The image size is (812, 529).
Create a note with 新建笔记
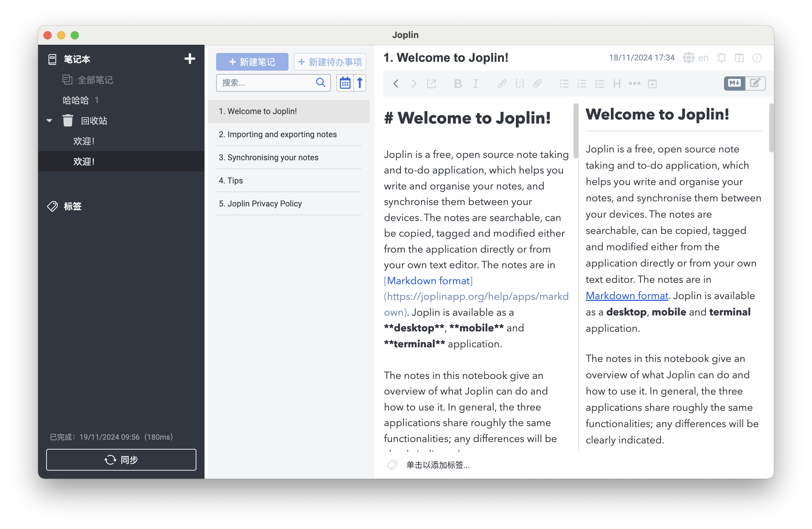tap(252, 62)
